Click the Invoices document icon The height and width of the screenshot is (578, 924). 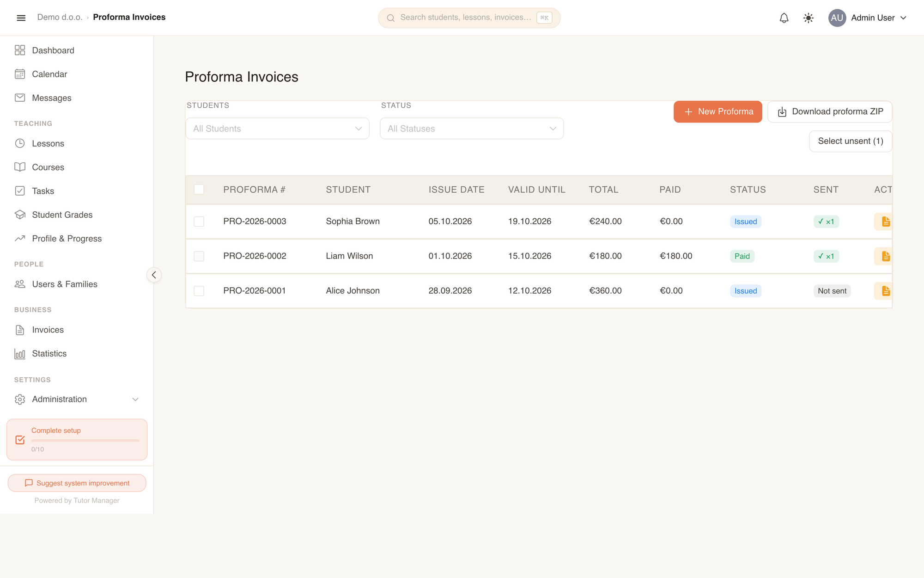coord(20,330)
